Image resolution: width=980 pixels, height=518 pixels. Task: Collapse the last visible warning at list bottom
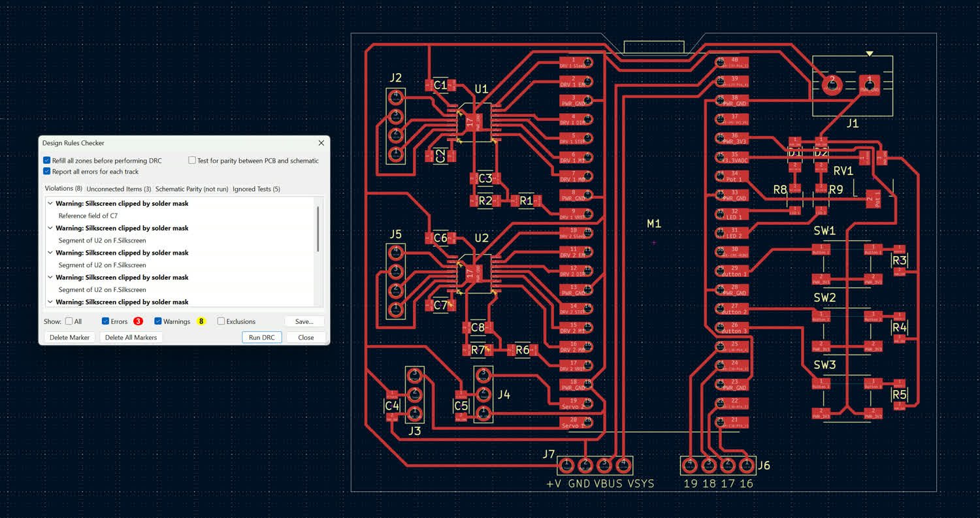pos(50,302)
